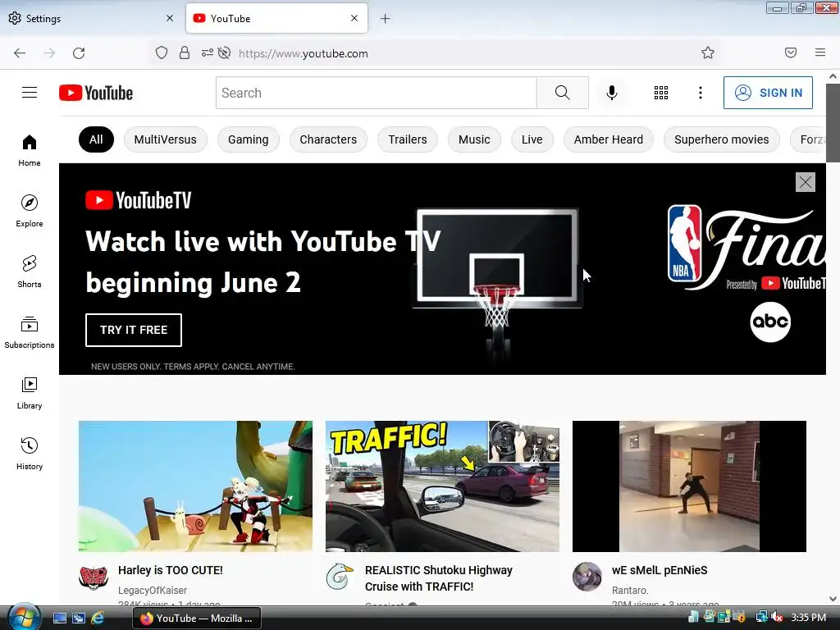Click the browser address bar URL

pyautogui.click(x=304, y=53)
